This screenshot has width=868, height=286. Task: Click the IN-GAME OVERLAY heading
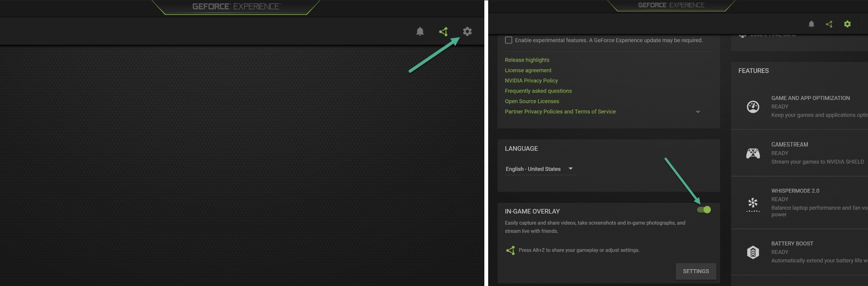(x=532, y=211)
